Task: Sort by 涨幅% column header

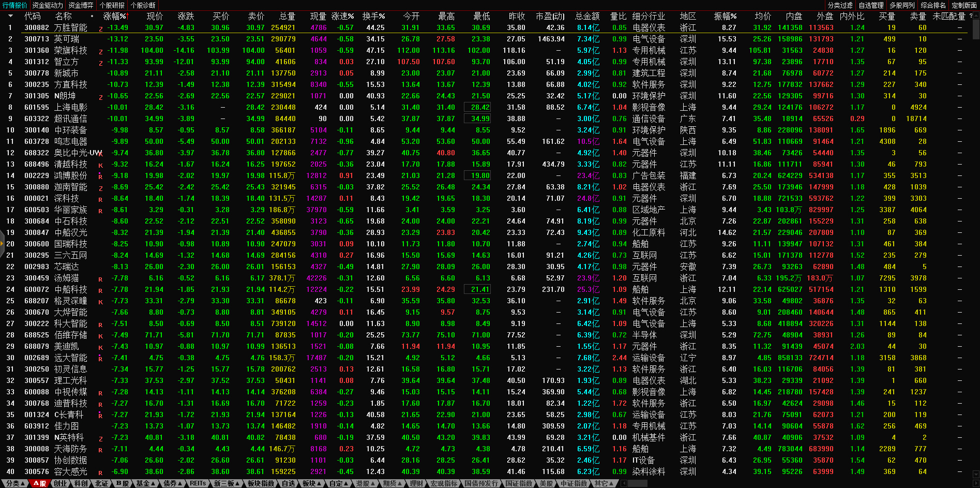Action: (114, 16)
